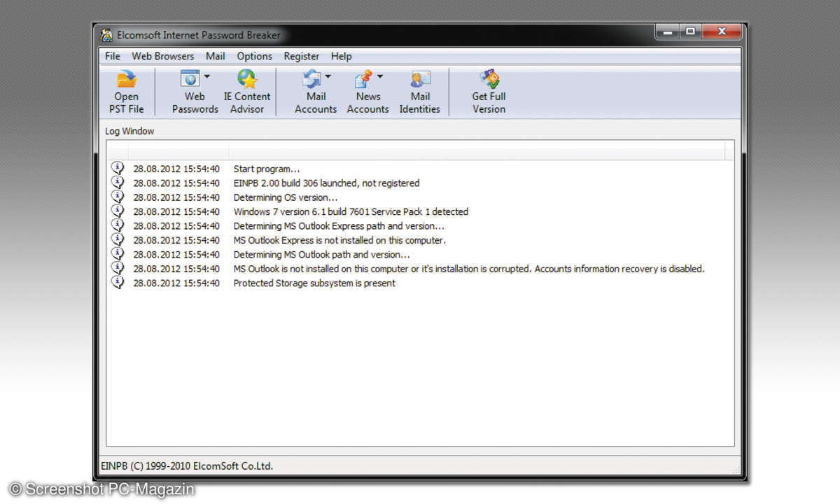This screenshot has width=840, height=504.
Task: Open the IE Content Advisor tool
Action: pyautogui.click(x=247, y=92)
